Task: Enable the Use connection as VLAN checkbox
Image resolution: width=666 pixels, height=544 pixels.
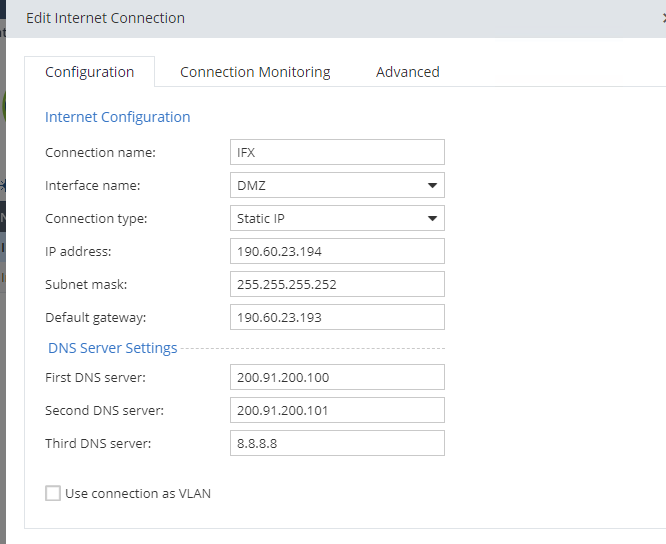Action: point(53,493)
